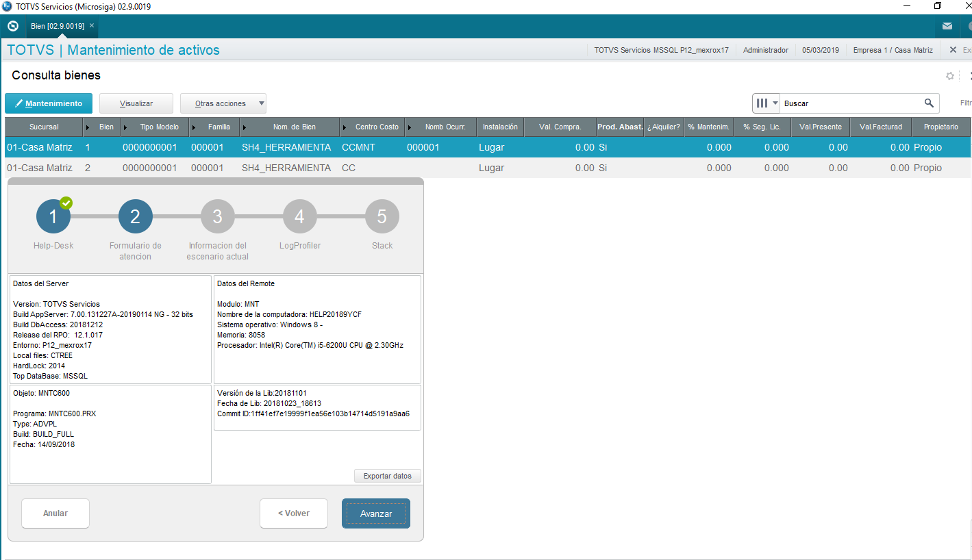This screenshot has height=560, width=972.
Task: Click the Val. Compra. column header
Action: (x=560, y=127)
